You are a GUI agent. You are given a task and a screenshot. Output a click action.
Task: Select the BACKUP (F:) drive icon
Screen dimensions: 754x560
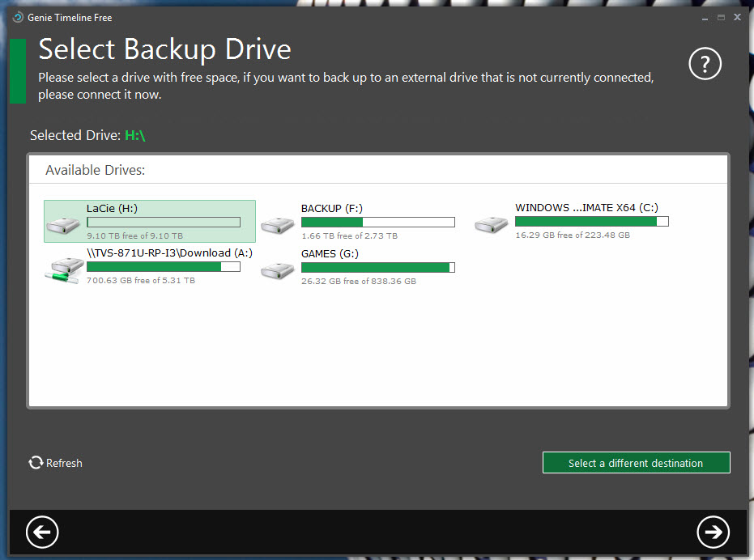click(x=278, y=225)
